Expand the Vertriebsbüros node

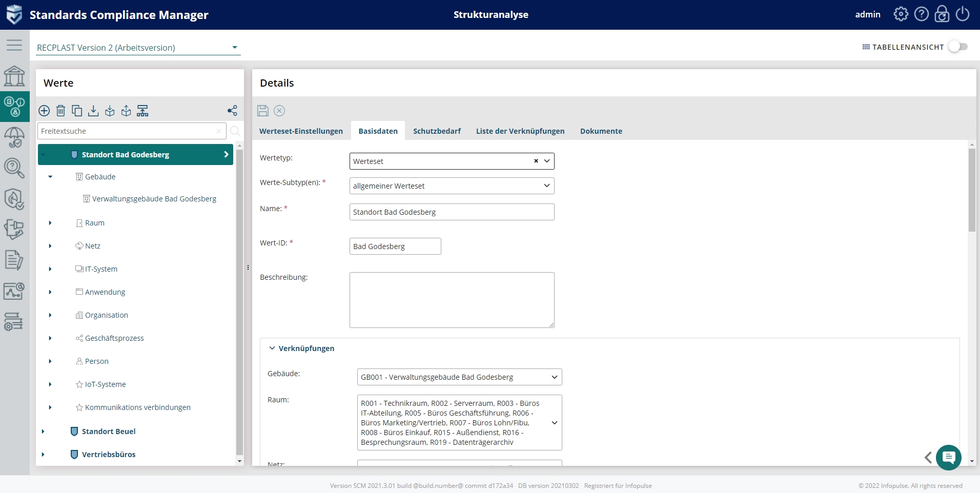click(x=43, y=455)
